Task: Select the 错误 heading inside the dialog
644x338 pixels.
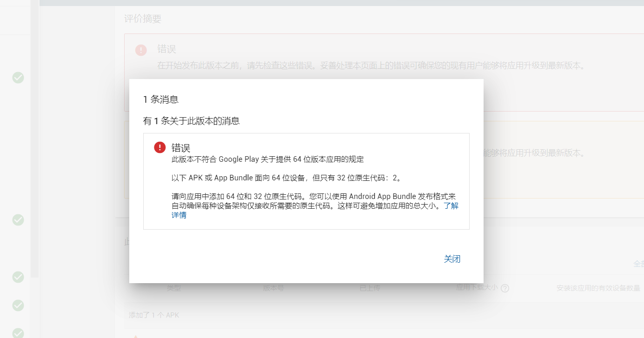Action: pyautogui.click(x=181, y=148)
